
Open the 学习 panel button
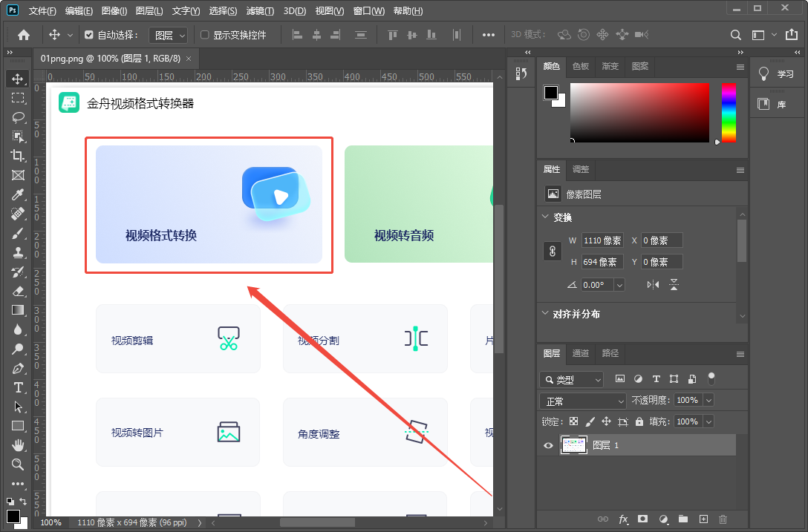click(x=776, y=74)
